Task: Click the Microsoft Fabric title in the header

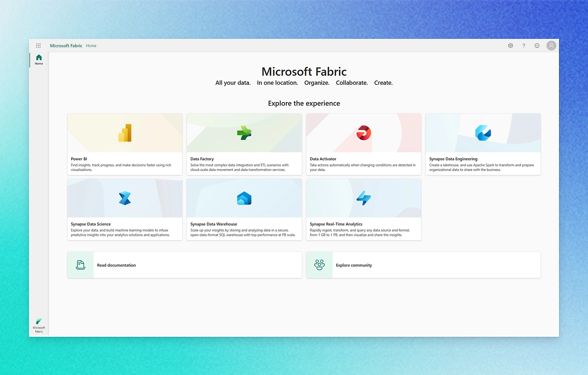Action: coord(66,46)
